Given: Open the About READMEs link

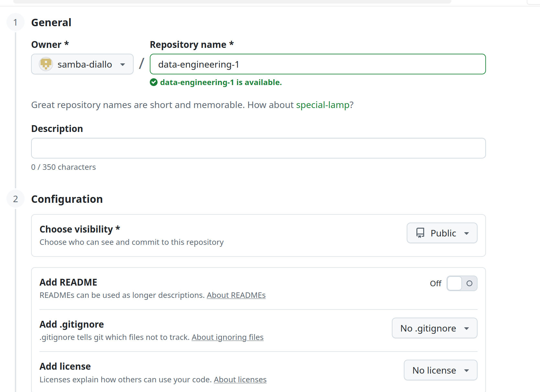Looking at the screenshot, I should [236, 295].
